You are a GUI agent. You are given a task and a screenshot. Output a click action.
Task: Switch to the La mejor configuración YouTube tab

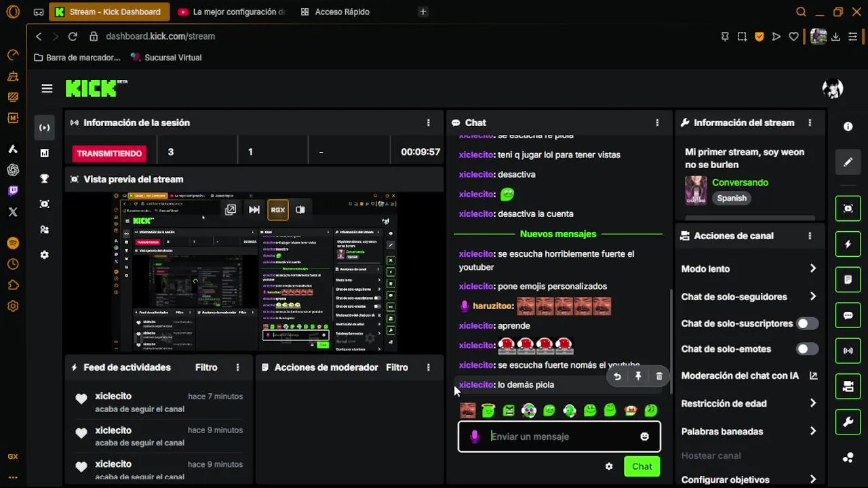pos(232,12)
